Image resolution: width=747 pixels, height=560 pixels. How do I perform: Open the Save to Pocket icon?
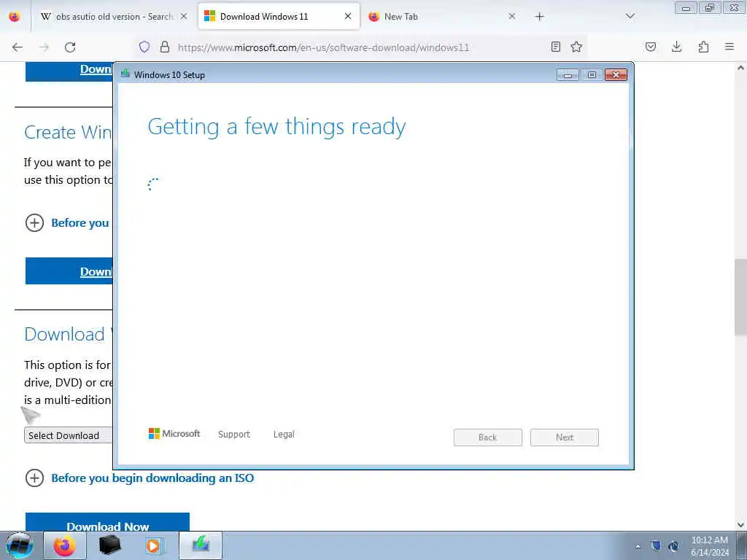pyautogui.click(x=651, y=47)
